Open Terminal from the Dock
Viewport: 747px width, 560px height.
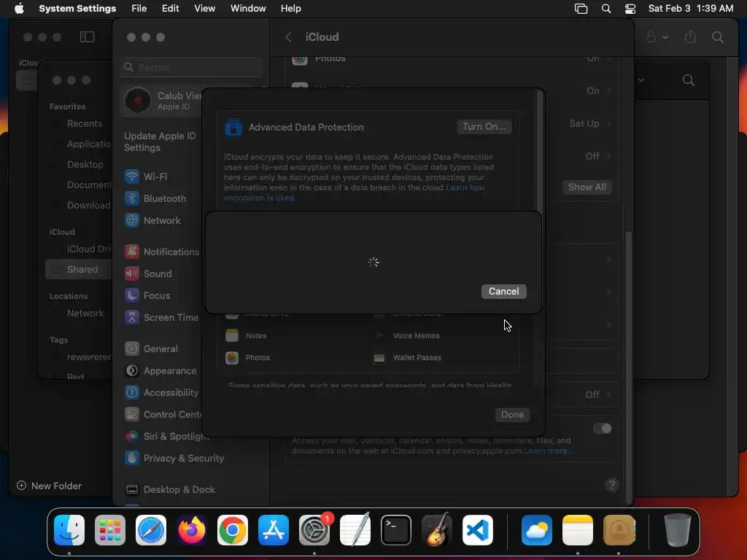(396, 530)
